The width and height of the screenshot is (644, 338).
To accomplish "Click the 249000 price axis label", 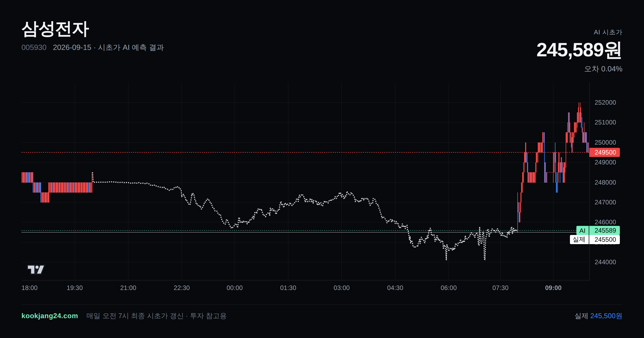I will click(605, 162).
